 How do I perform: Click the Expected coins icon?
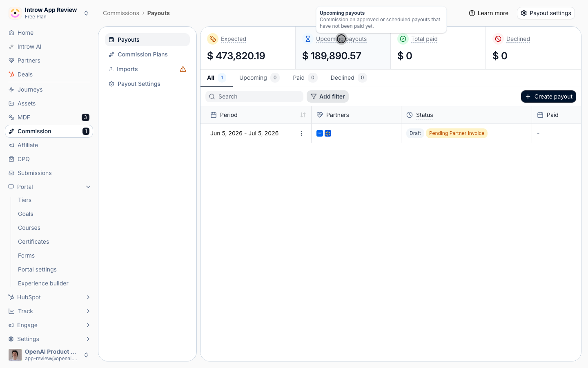pos(212,39)
